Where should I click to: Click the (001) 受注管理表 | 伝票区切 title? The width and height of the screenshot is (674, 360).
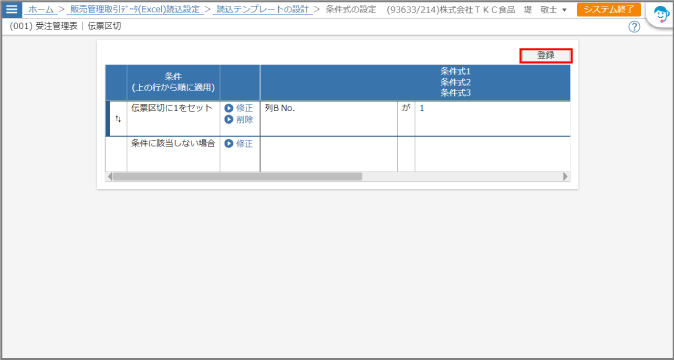(x=65, y=27)
